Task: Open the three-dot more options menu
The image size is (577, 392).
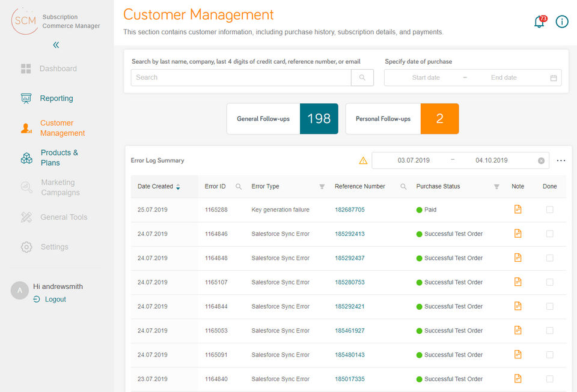Action: (x=561, y=161)
